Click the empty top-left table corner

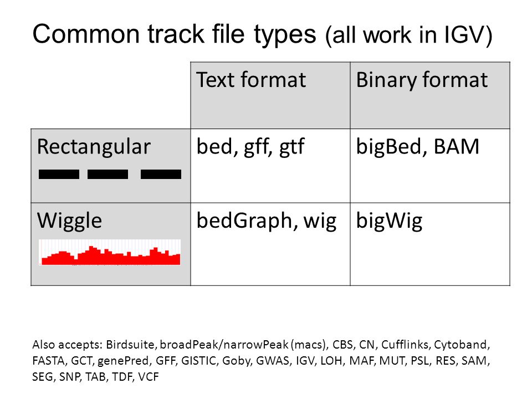pos(111,95)
